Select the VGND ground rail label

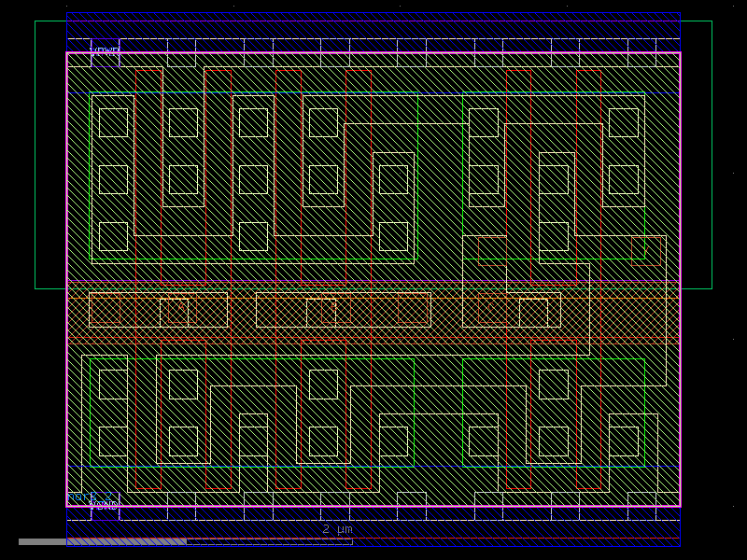tap(105, 505)
